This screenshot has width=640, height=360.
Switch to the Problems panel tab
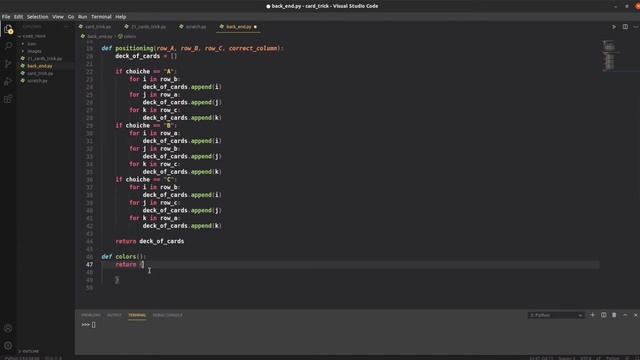[x=91, y=315]
